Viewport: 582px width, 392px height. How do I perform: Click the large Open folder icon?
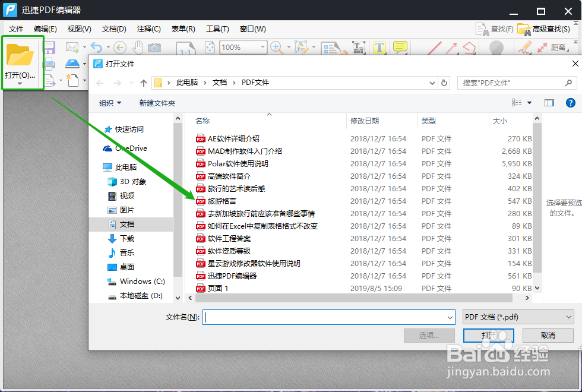click(x=20, y=55)
